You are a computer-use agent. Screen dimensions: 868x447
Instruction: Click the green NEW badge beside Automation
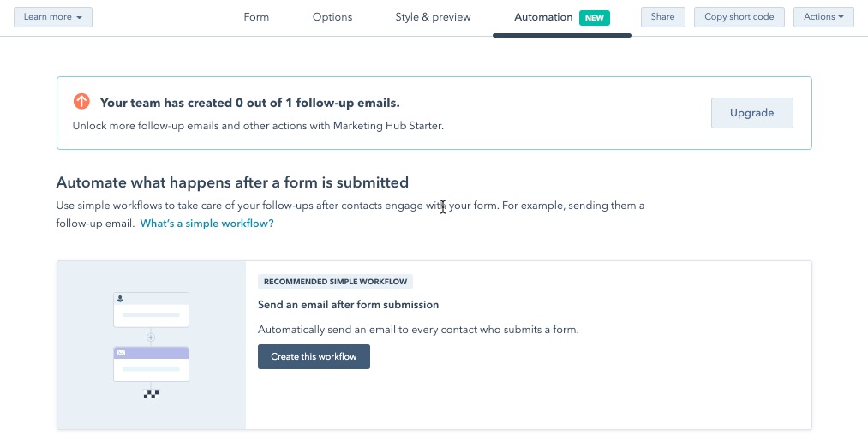click(x=594, y=17)
